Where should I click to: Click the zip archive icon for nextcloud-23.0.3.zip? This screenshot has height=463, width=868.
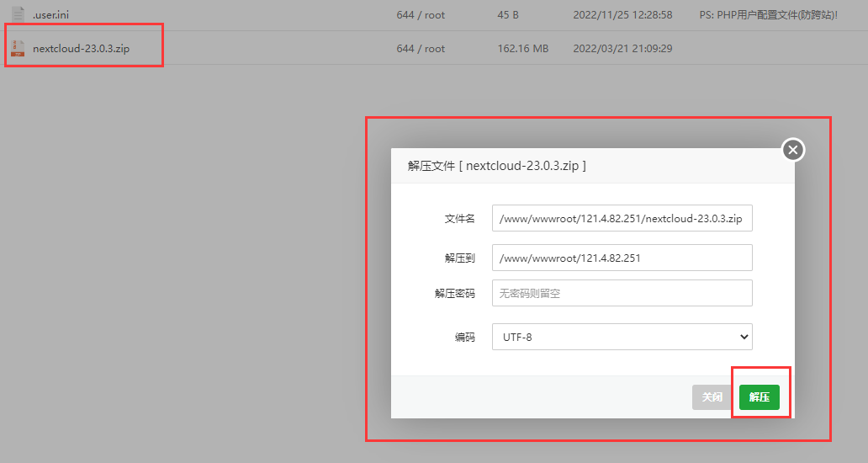click(18, 48)
